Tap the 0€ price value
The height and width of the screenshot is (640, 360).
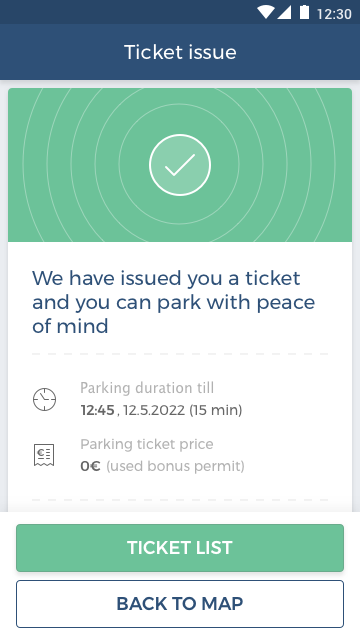coord(90,466)
